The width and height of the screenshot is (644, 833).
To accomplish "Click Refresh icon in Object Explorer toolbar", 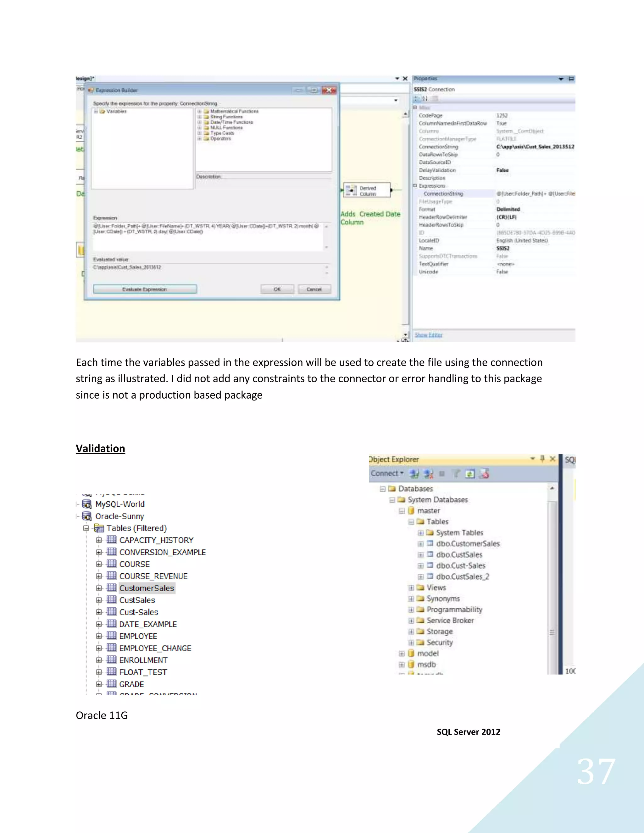I will coord(470,474).
